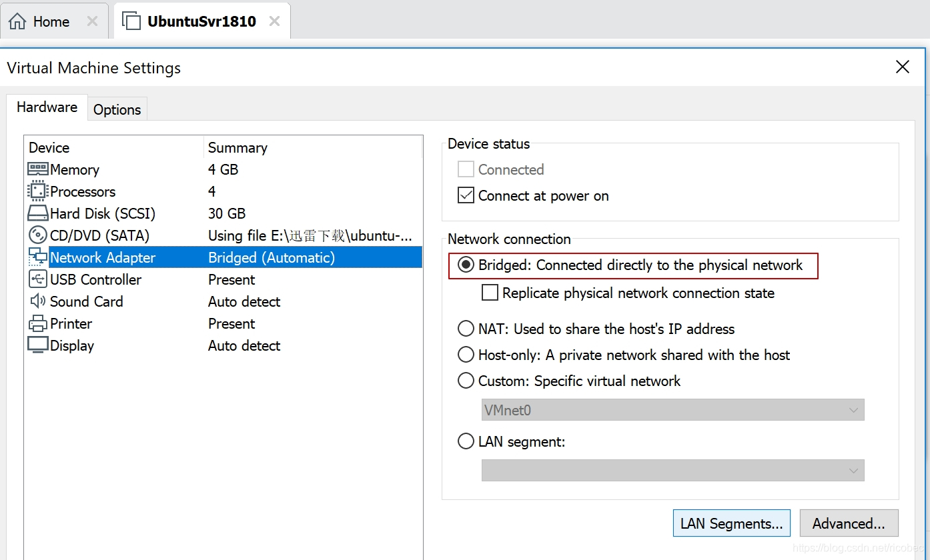Select Host-only private network option
This screenshot has width=930, height=560.
(x=466, y=355)
